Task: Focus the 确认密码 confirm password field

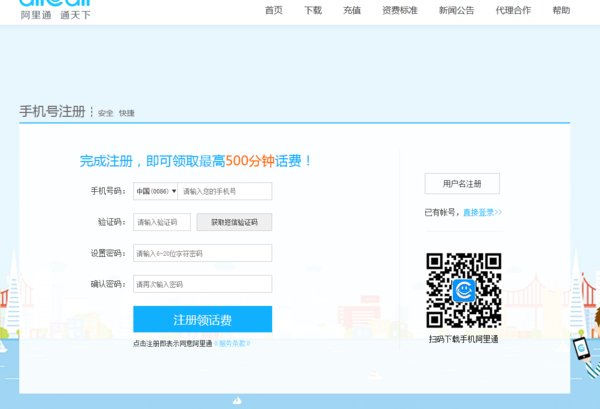Action: click(202, 284)
